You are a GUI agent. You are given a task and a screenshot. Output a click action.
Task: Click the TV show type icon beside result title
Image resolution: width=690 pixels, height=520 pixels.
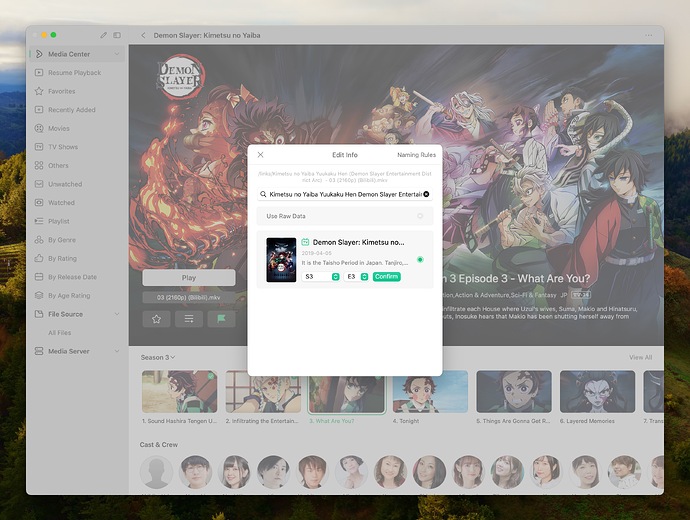pos(305,242)
